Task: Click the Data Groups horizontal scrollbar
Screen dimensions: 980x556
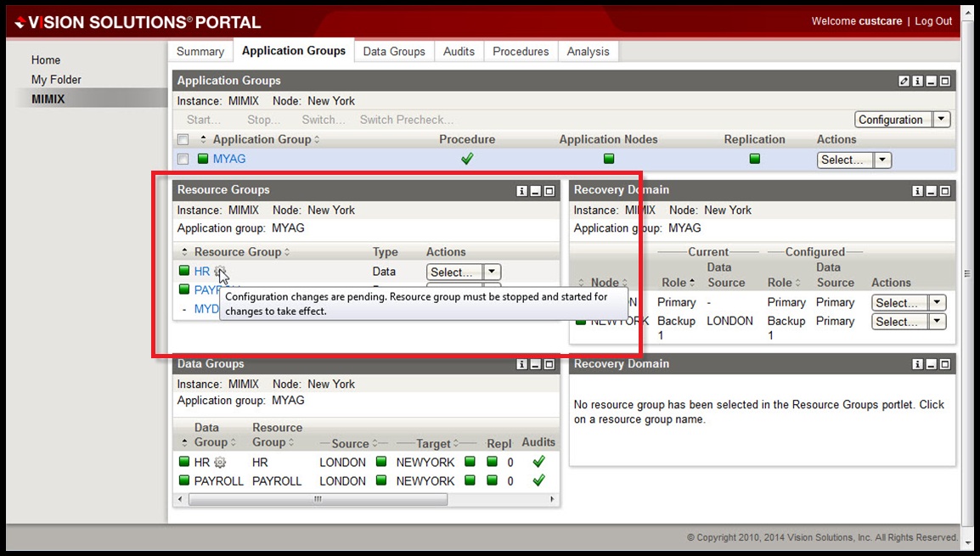Action: click(x=318, y=500)
